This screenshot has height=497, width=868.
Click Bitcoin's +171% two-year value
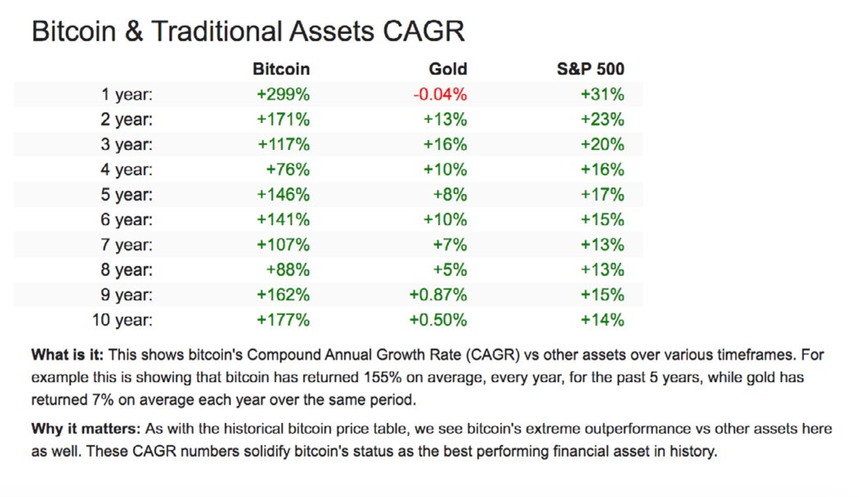click(283, 119)
